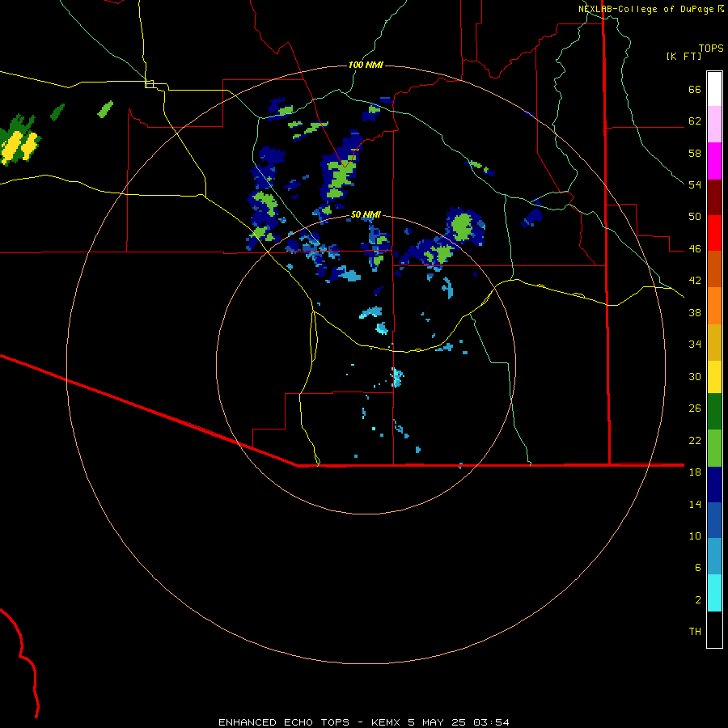728x728 pixels.
Task: Click the '66' scale value
Action: pos(695,89)
